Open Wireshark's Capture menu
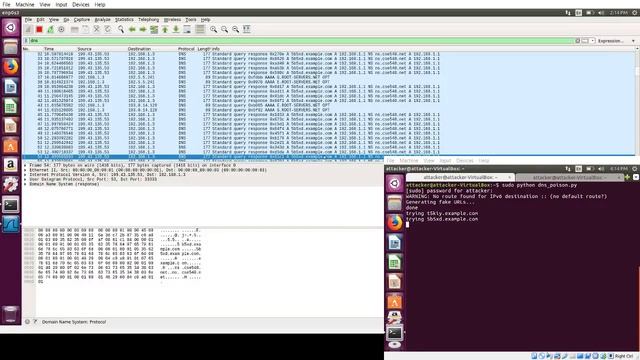Image resolution: width=640 pixels, height=360 pixels. tap(82, 20)
